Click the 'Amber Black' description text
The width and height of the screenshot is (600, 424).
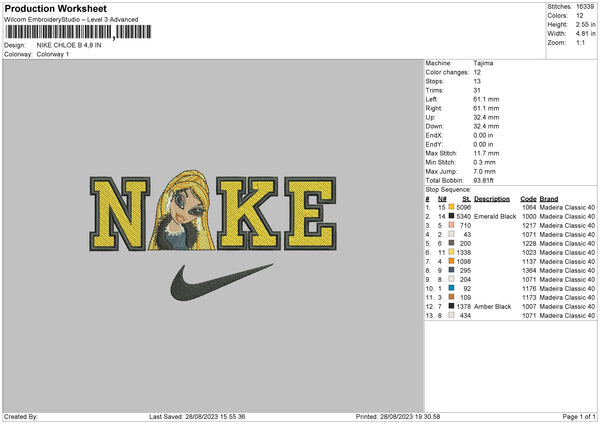coord(492,306)
